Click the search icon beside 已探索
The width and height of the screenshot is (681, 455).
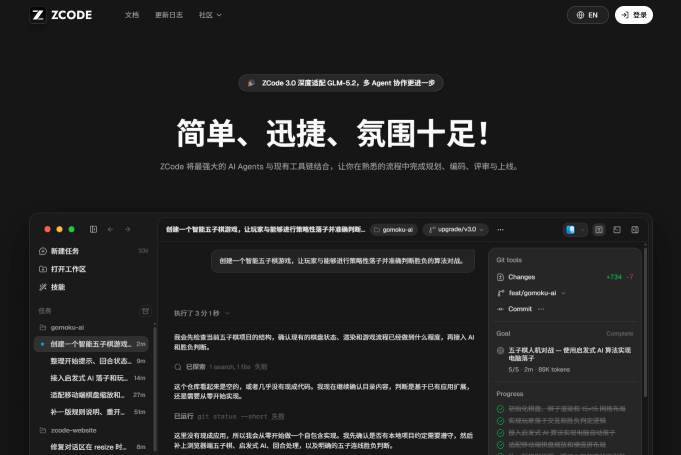click(178, 367)
